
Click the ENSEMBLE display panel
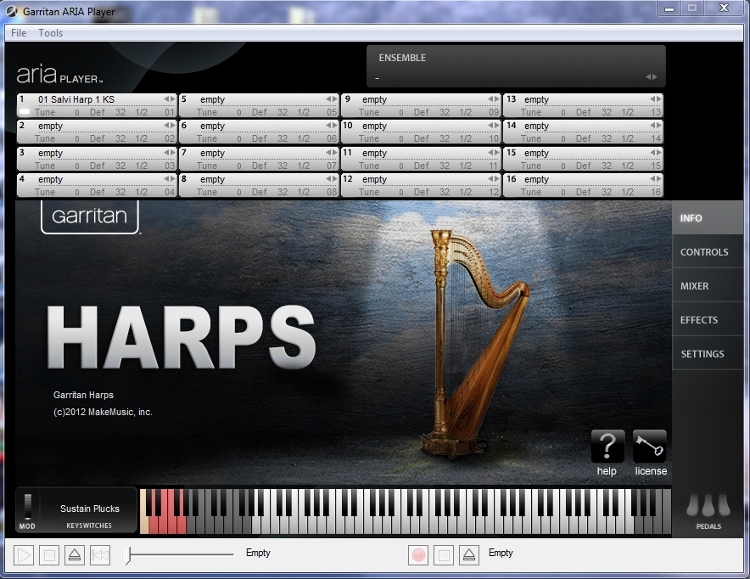[x=516, y=66]
